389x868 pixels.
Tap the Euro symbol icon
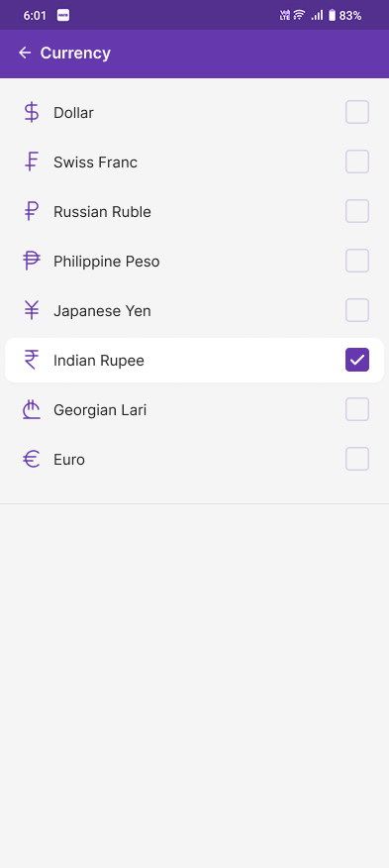tap(32, 460)
